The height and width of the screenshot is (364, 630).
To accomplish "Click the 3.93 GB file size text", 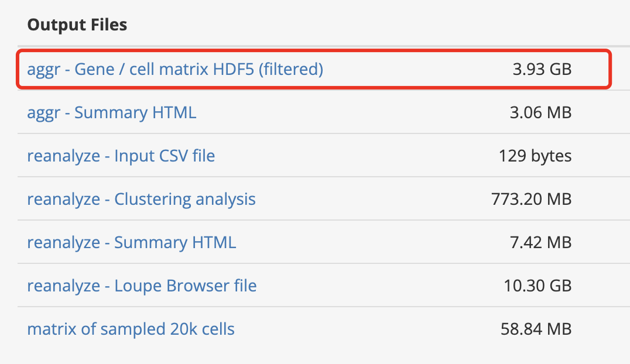I will (542, 69).
